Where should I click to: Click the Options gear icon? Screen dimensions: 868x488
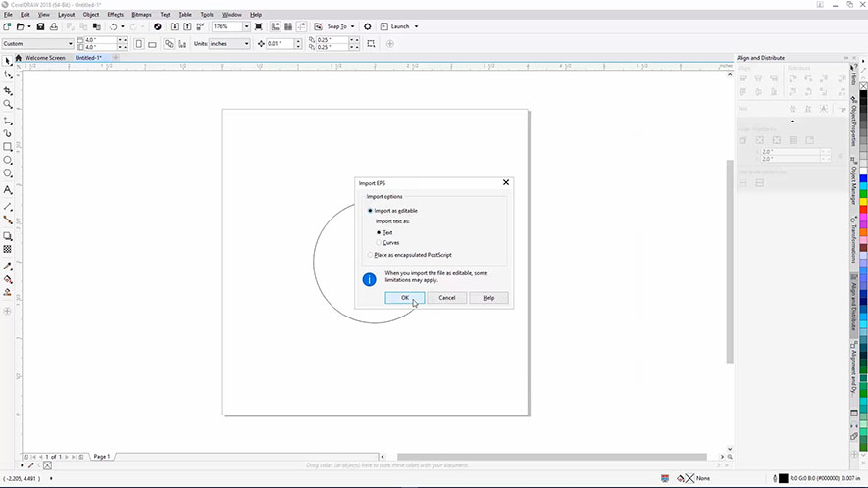tap(368, 26)
